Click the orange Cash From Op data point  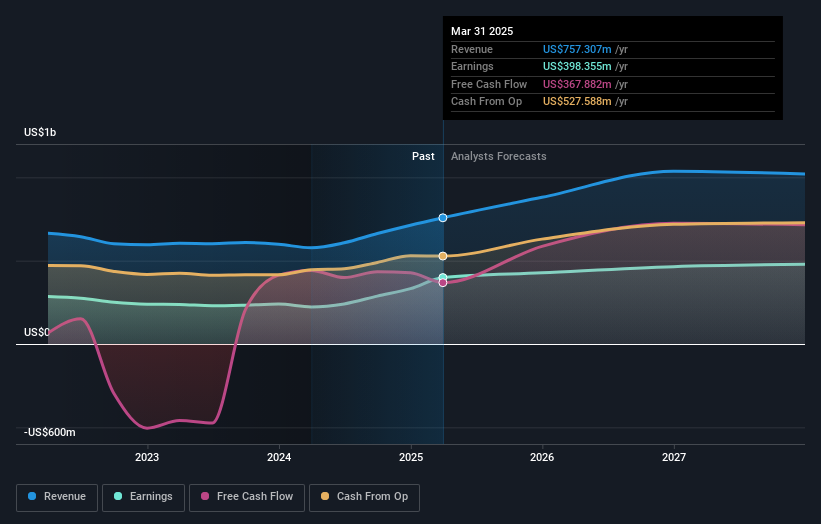[443, 256]
